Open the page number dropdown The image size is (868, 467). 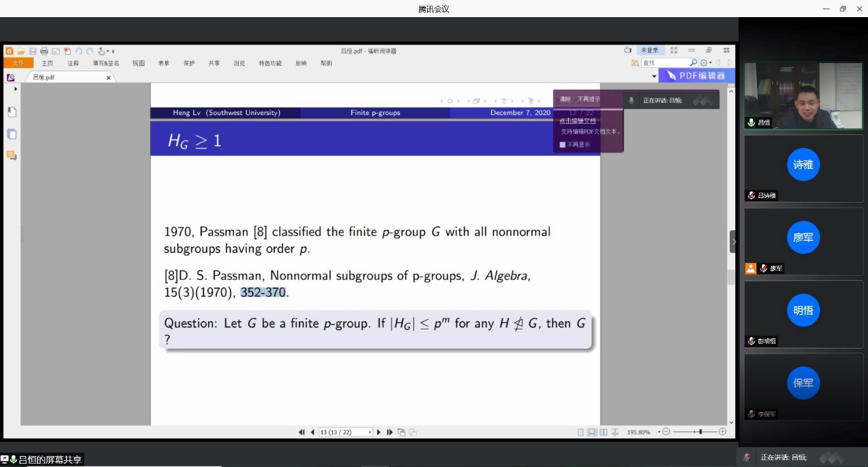(370, 432)
